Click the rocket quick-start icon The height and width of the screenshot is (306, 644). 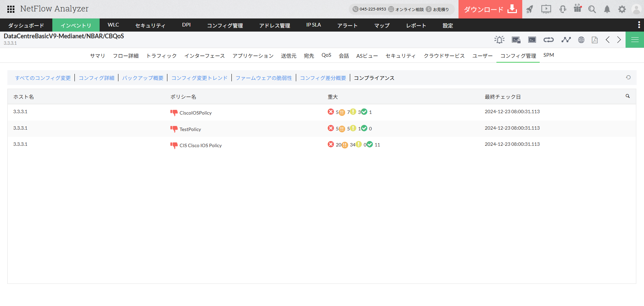[x=530, y=9]
